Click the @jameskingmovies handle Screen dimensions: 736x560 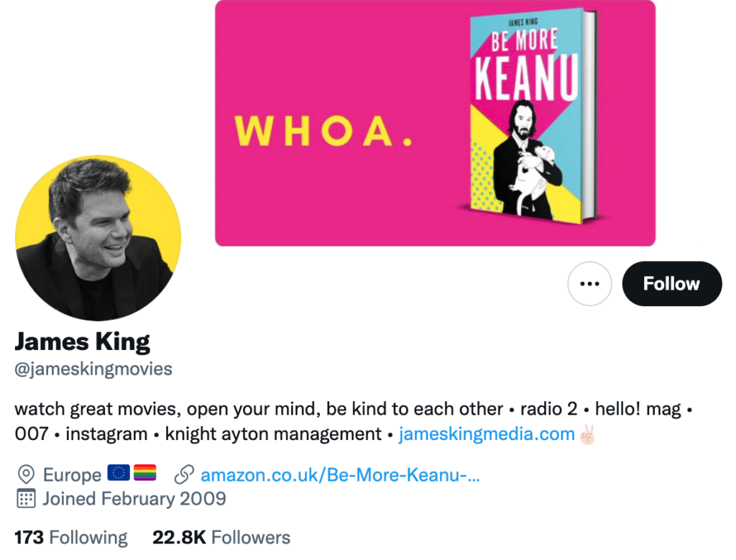point(93,369)
